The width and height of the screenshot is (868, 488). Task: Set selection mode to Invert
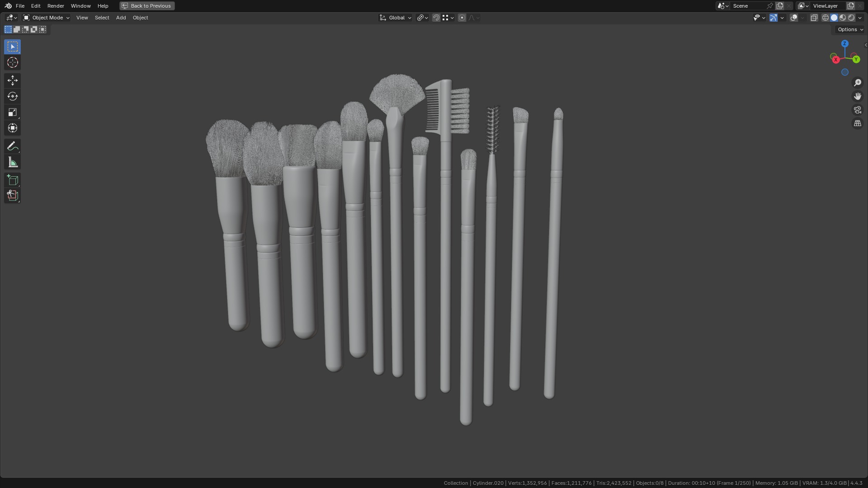coord(34,29)
